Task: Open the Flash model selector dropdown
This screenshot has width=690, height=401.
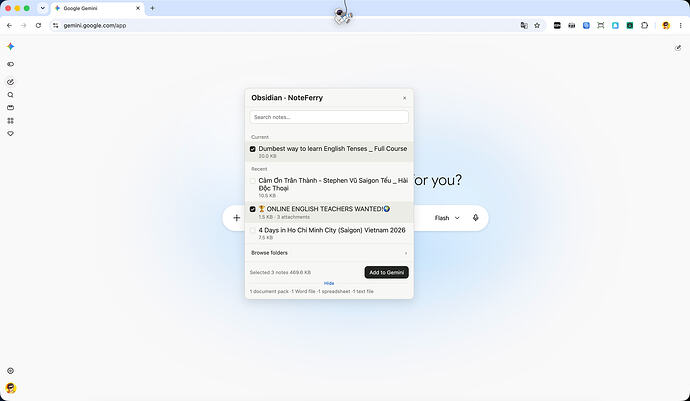Action: click(447, 218)
